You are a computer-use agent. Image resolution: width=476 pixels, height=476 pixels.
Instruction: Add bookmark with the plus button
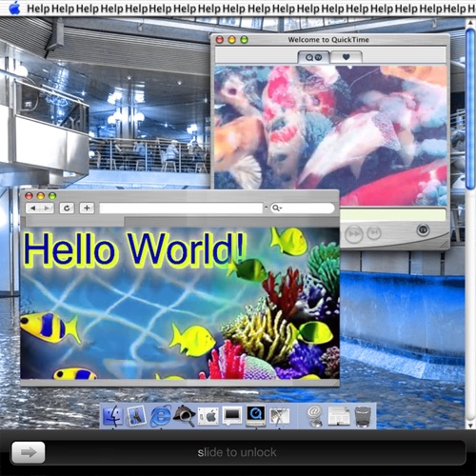point(87,208)
